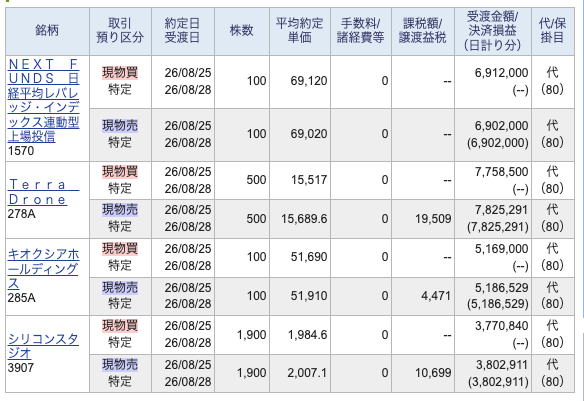
Task: Select the settlement amount 7,758,500
Action: coord(501,172)
